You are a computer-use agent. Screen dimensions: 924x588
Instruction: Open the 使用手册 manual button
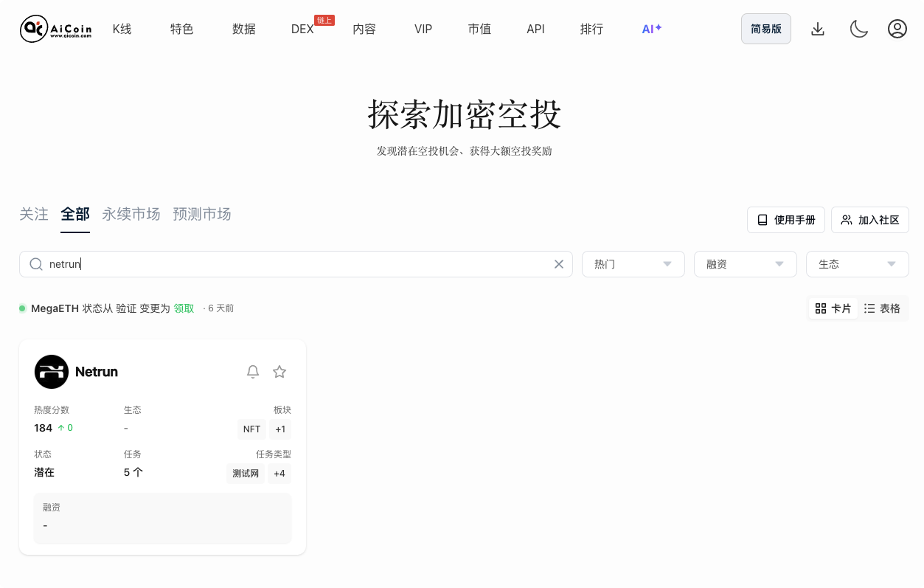point(786,220)
